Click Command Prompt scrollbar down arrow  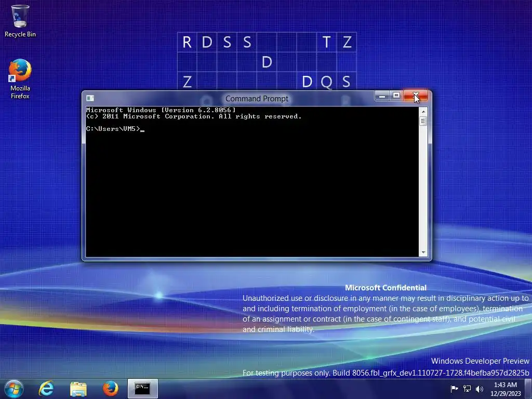point(423,252)
